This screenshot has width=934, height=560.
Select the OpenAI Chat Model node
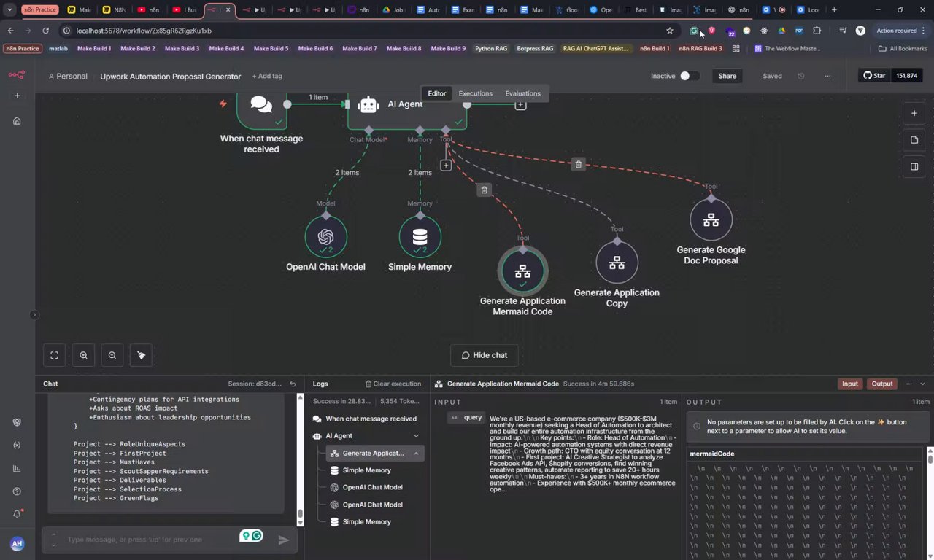(x=325, y=236)
